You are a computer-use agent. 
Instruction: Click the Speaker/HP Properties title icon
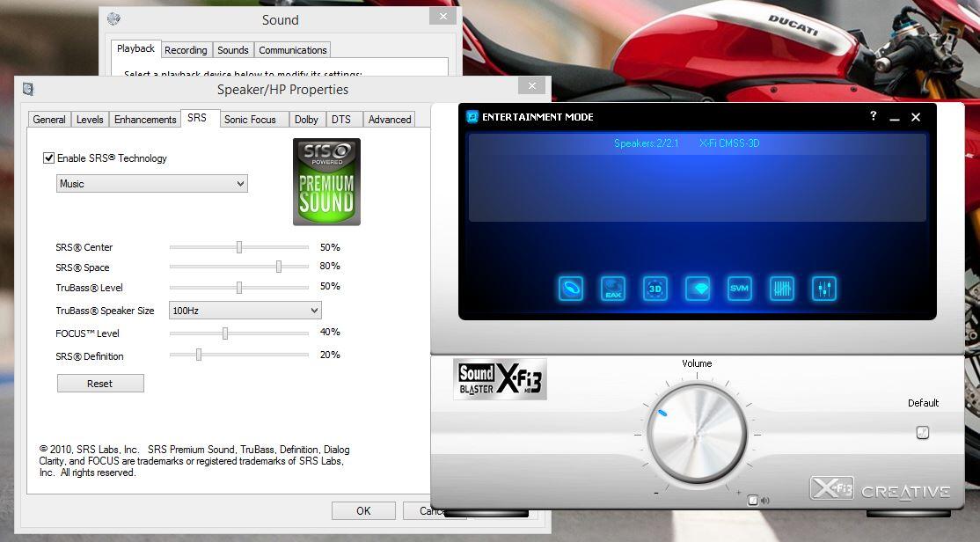coord(28,89)
